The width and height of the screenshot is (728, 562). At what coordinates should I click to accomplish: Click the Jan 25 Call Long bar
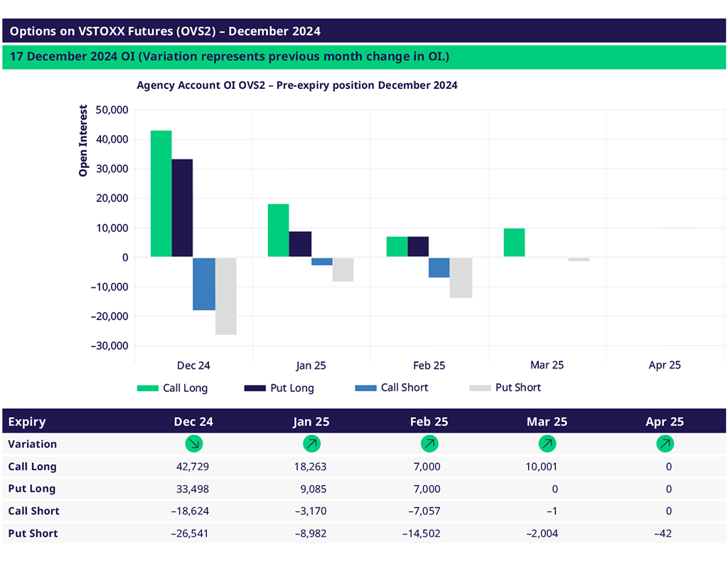278,230
